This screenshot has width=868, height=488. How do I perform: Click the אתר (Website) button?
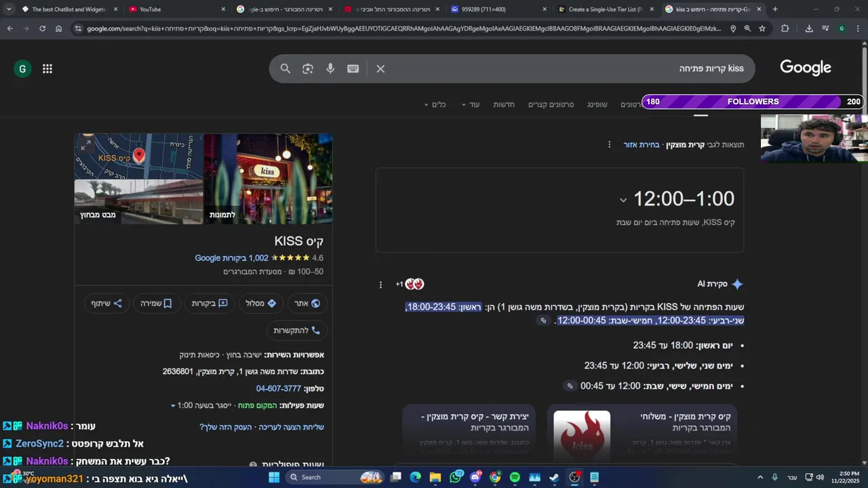click(x=307, y=304)
